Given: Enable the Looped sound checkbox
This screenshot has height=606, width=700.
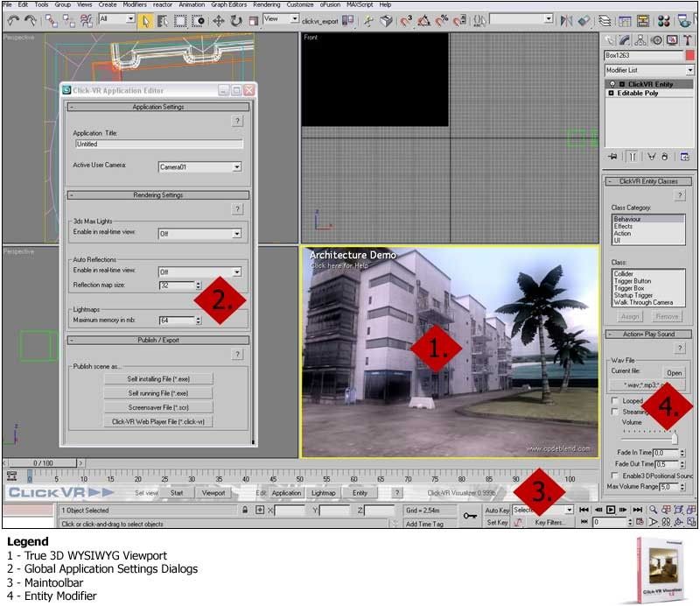Looking at the screenshot, I should click(x=614, y=400).
